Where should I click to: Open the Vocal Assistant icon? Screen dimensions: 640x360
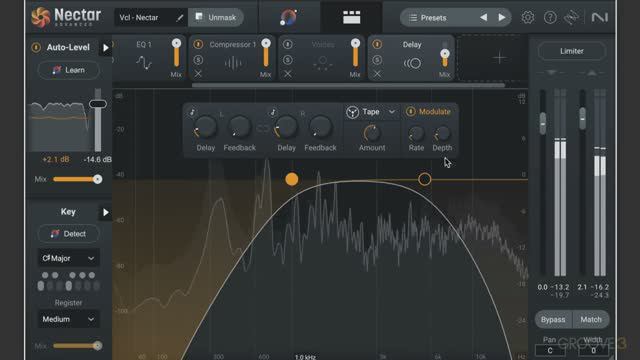tap(289, 18)
